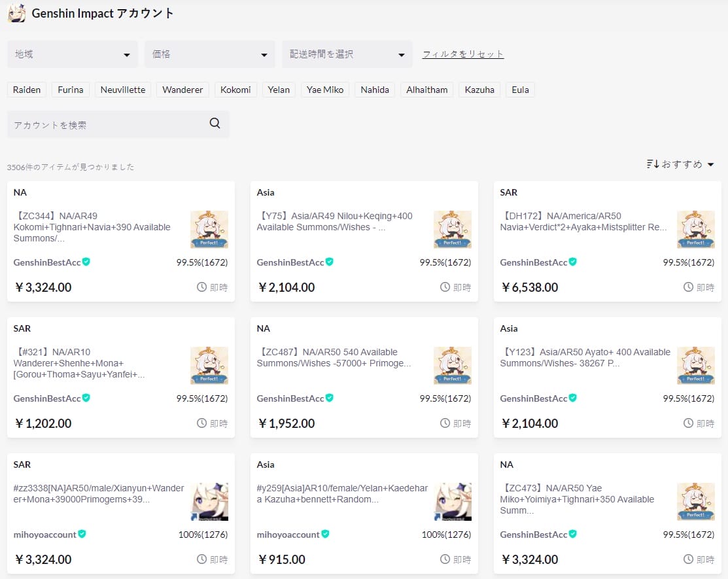Screen dimensions: 728x579
Task: Toggle the Raiden character filter
Action: (27, 90)
